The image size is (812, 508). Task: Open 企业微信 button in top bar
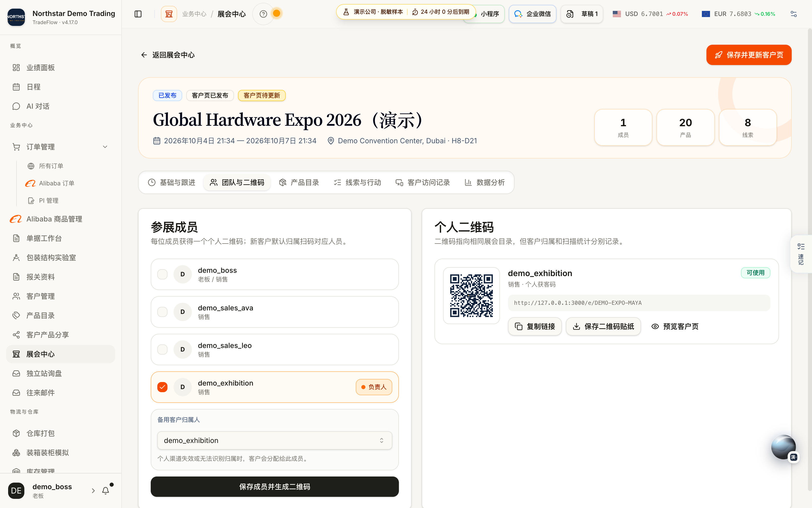[x=532, y=14]
